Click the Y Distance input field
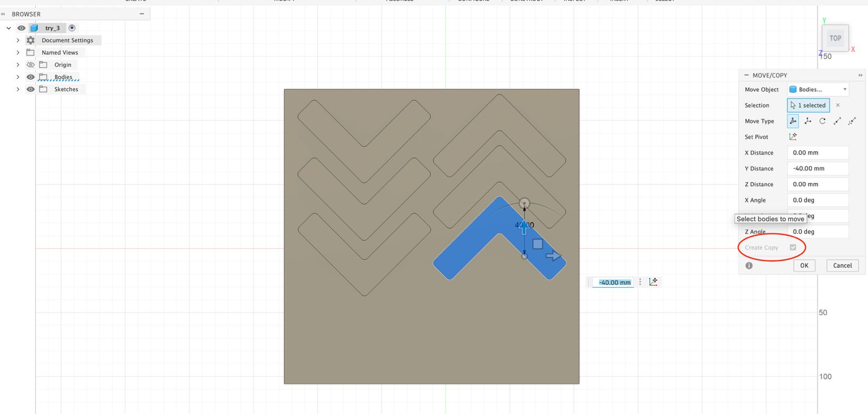 [x=818, y=169]
